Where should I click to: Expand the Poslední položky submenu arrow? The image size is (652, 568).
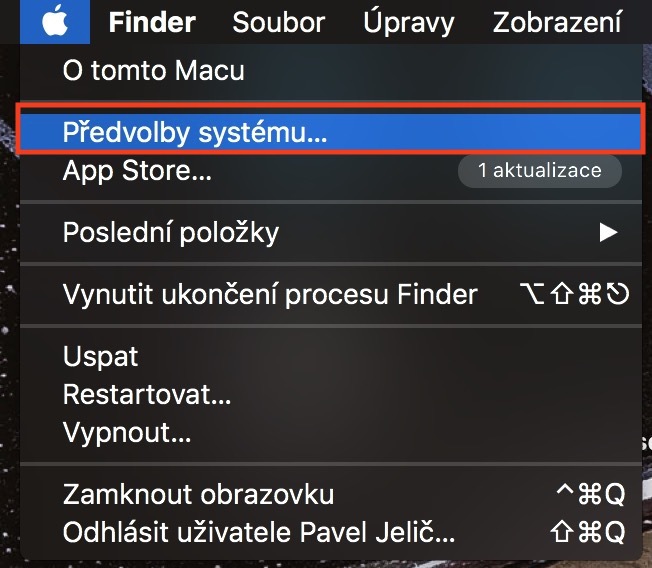pyautogui.click(x=608, y=233)
